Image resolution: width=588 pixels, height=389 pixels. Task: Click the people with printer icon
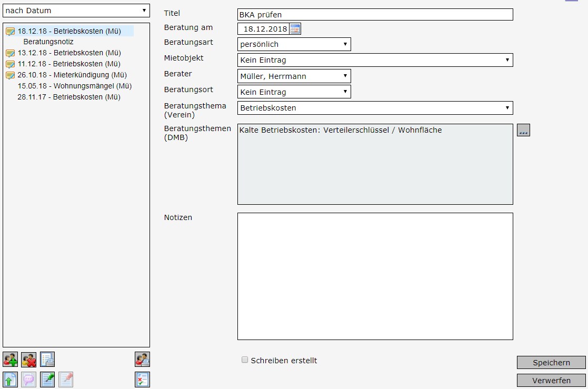tap(142, 360)
